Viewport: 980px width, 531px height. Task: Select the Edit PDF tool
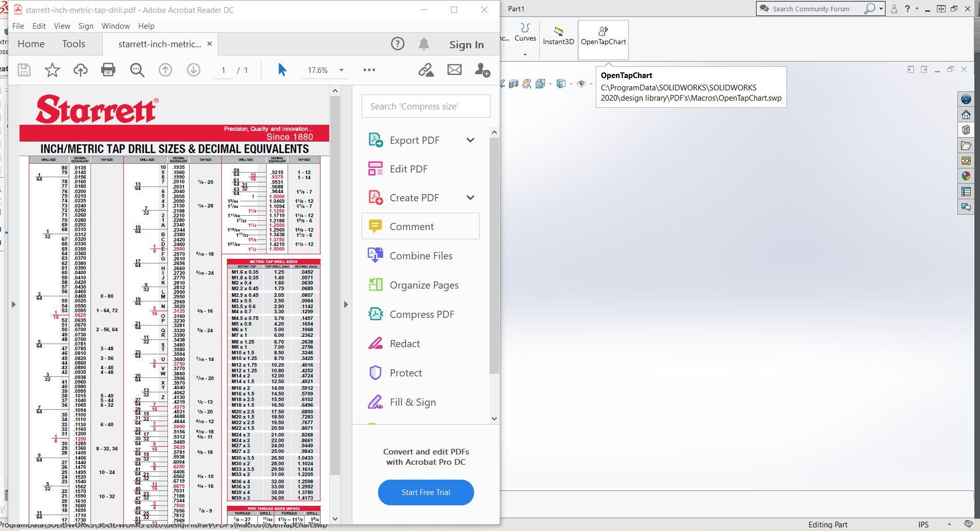coord(421,169)
